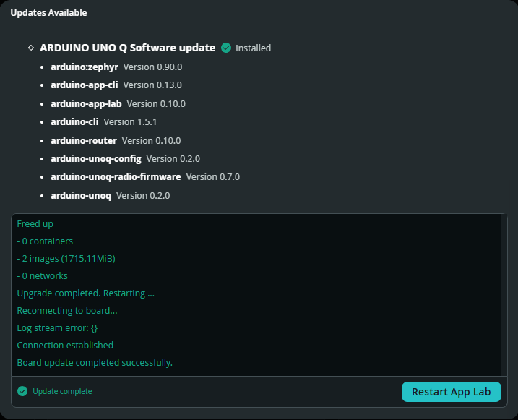Click the version number beside arduino-router
The height and width of the screenshot is (420, 518).
click(151, 140)
